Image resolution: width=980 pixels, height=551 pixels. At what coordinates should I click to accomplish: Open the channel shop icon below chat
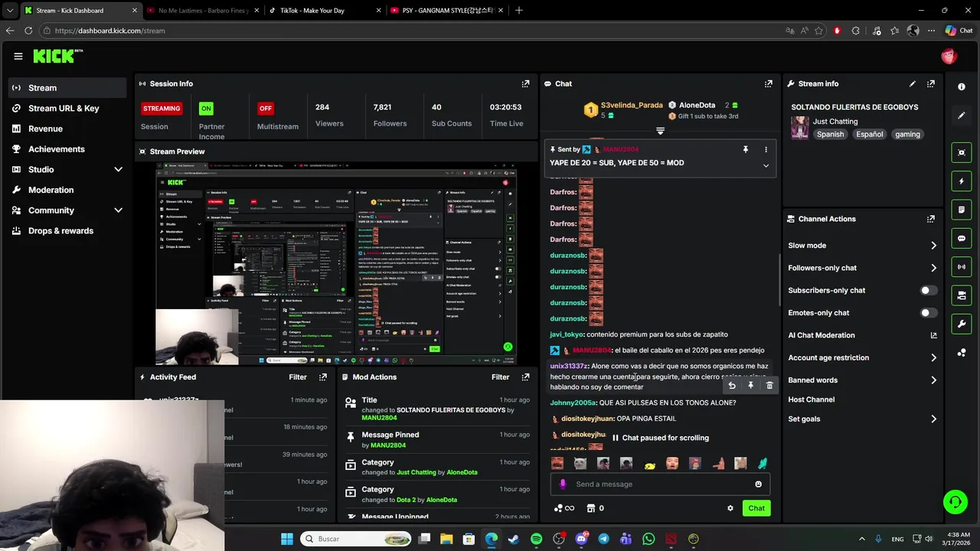tap(591, 508)
